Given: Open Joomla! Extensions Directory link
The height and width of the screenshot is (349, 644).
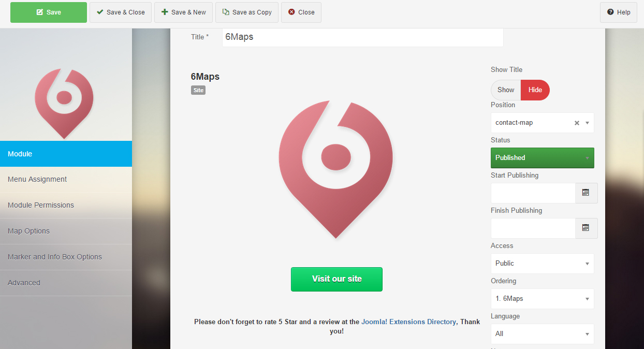Looking at the screenshot, I should coord(408,322).
